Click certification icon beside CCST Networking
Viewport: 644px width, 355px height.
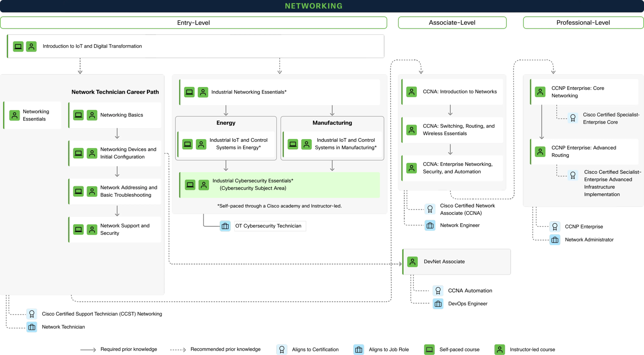tap(32, 314)
